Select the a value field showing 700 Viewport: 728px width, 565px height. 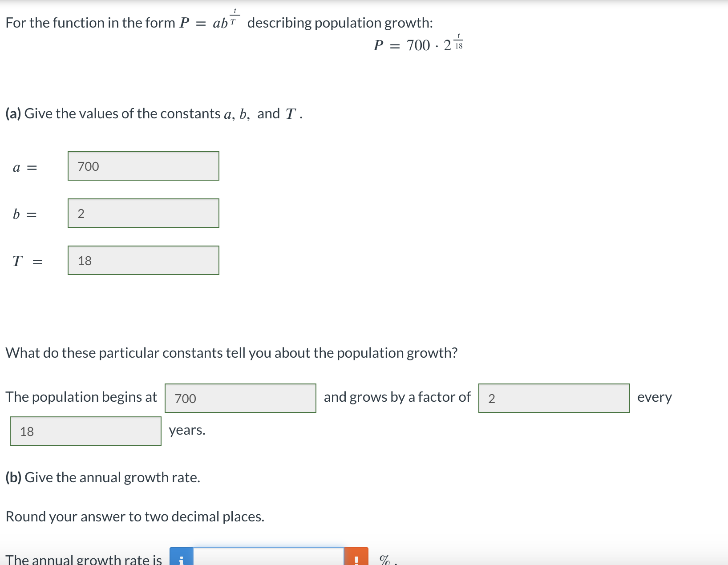point(143,166)
